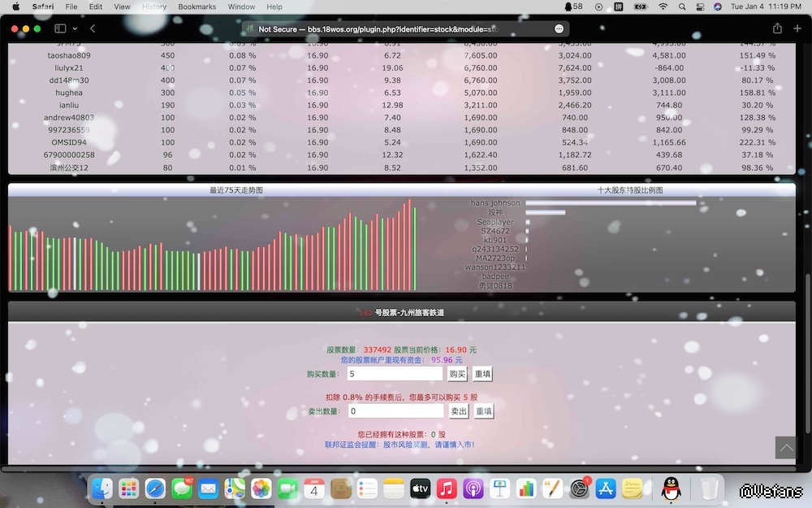Open Control Center from the menu bar

(x=699, y=7)
